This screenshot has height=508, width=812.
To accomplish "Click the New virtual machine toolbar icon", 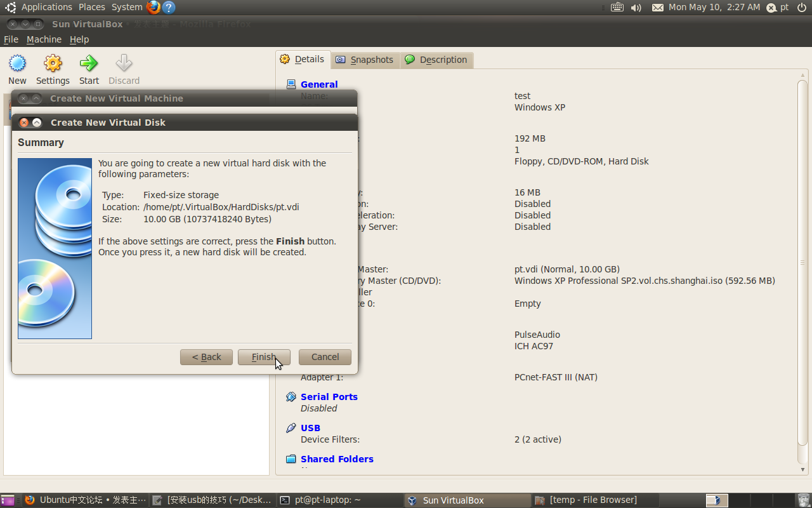I will coord(17,63).
